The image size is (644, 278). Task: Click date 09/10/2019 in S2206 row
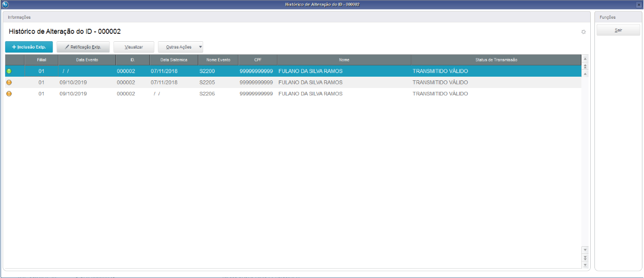point(73,94)
